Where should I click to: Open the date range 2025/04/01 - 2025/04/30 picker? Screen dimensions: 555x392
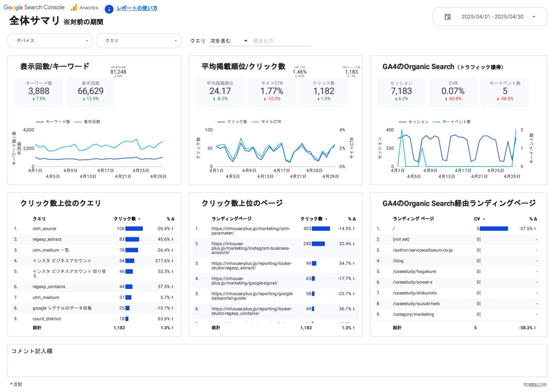tap(490, 17)
